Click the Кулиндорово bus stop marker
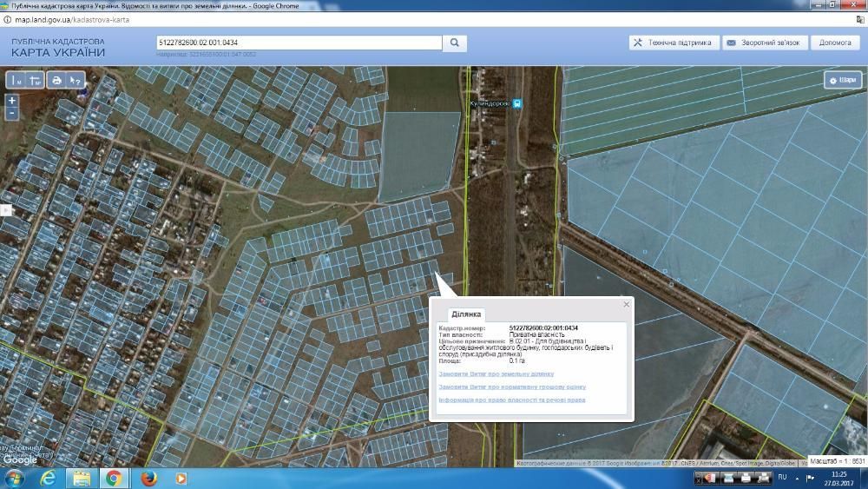868x489 pixels. click(516, 103)
